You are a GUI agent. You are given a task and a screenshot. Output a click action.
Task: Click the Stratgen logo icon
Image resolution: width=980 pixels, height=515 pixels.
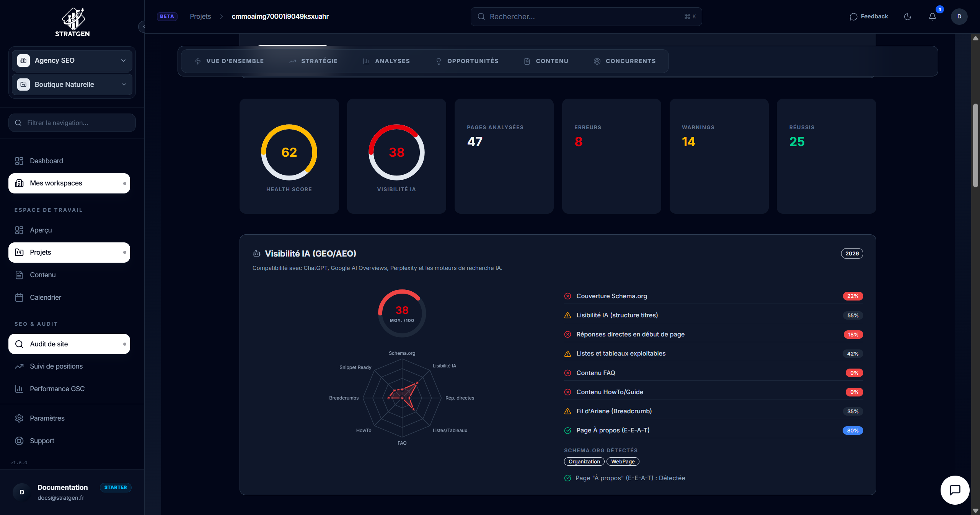coord(73,18)
